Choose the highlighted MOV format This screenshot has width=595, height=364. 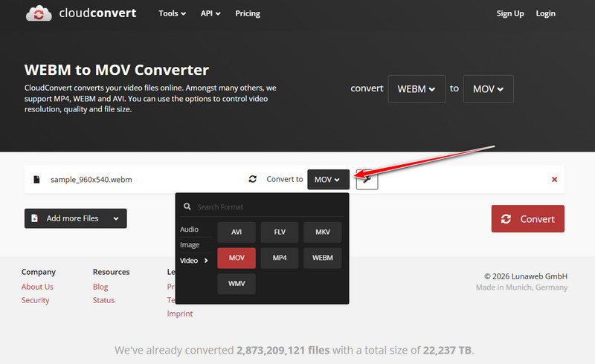[x=237, y=258]
